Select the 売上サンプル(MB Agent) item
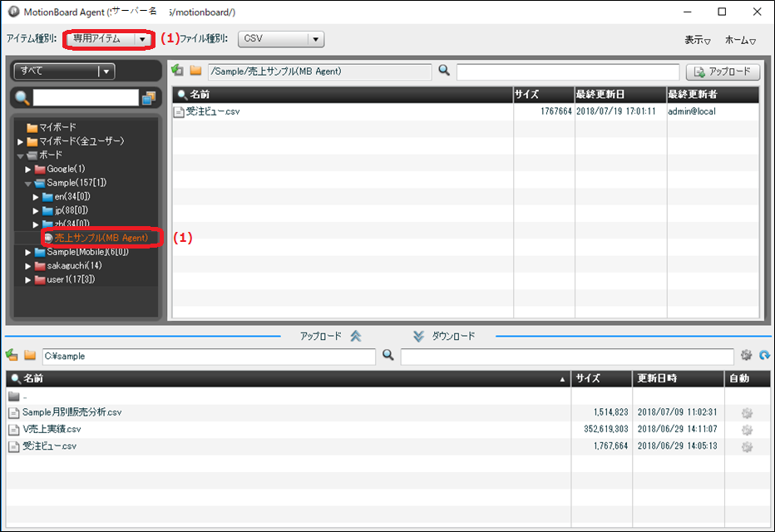Image resolution: width=775 pixels, height=532 pixels. coord(101,238)
